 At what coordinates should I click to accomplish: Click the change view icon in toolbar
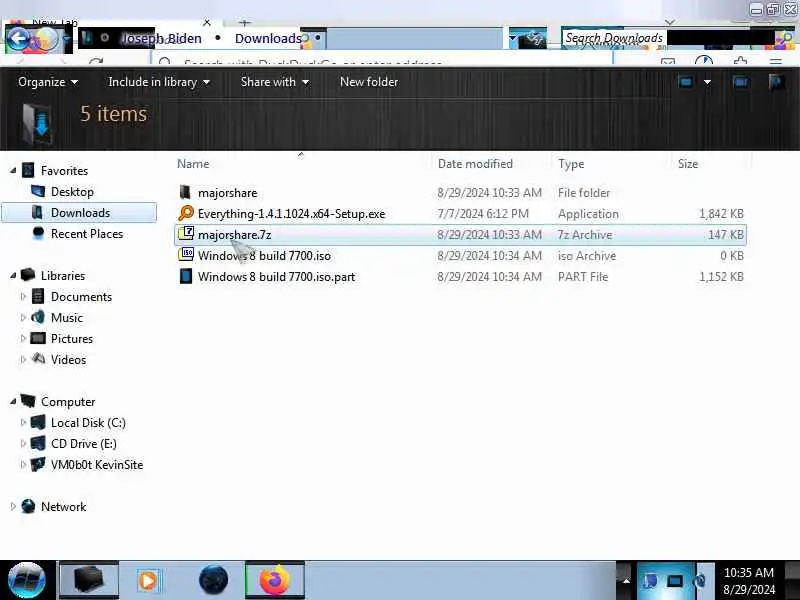(x=686, y=82)
